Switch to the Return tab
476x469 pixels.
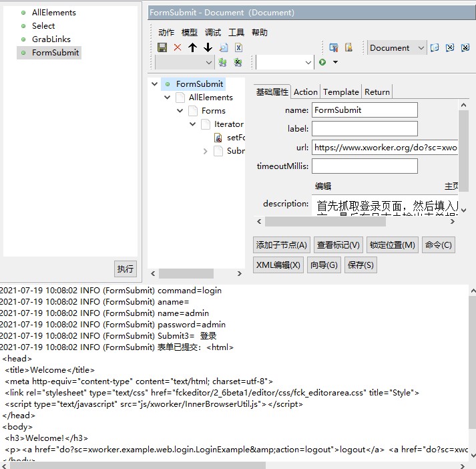[x=377, y=92]
